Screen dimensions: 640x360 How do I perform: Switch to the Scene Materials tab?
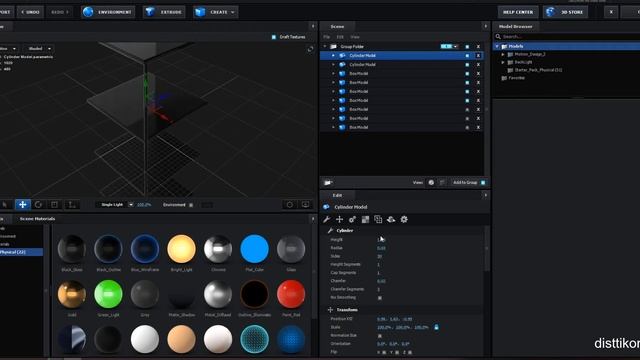click(37, 219)
